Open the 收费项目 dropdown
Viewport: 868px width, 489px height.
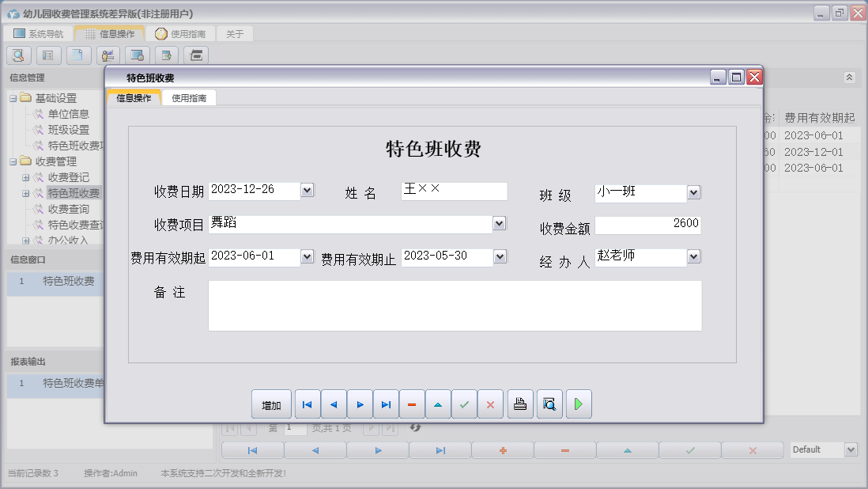pos(499,224)
